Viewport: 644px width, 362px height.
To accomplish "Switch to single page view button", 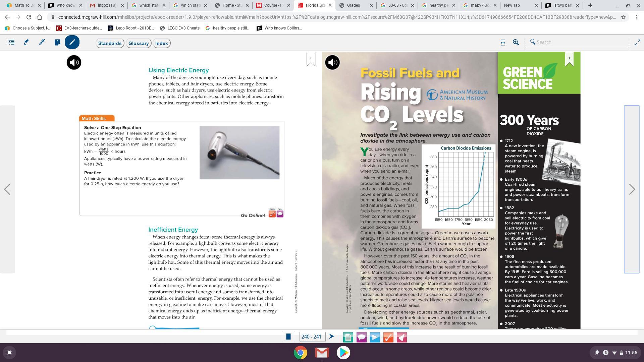I will (x=288, y=337).
